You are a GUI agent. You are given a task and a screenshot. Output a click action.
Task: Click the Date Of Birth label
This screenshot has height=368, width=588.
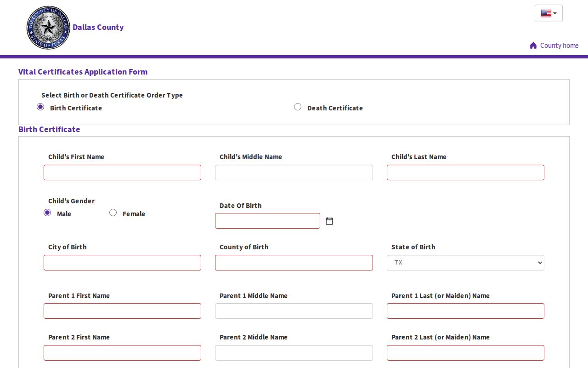[241, 206]
